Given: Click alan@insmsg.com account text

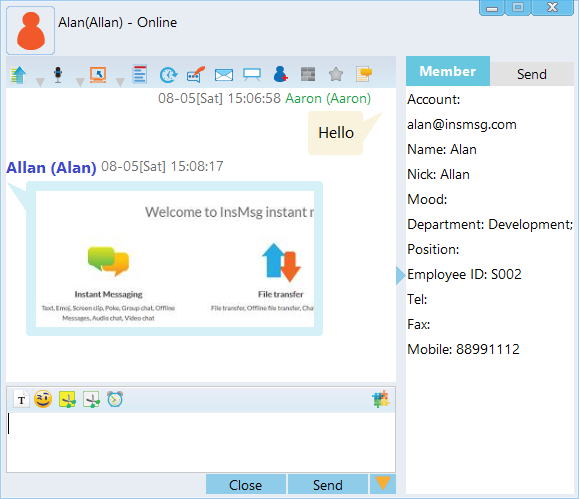Looking at the screenshot, I should click(x=462, y=125).
